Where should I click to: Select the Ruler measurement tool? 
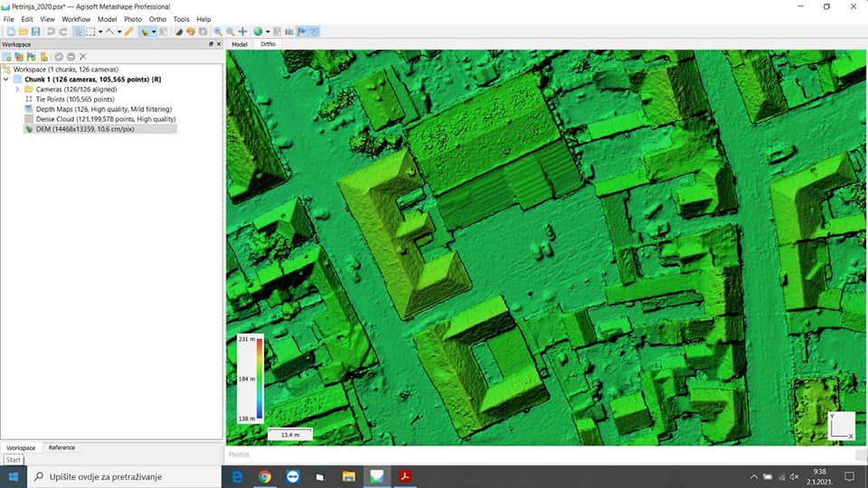[129, 32]
